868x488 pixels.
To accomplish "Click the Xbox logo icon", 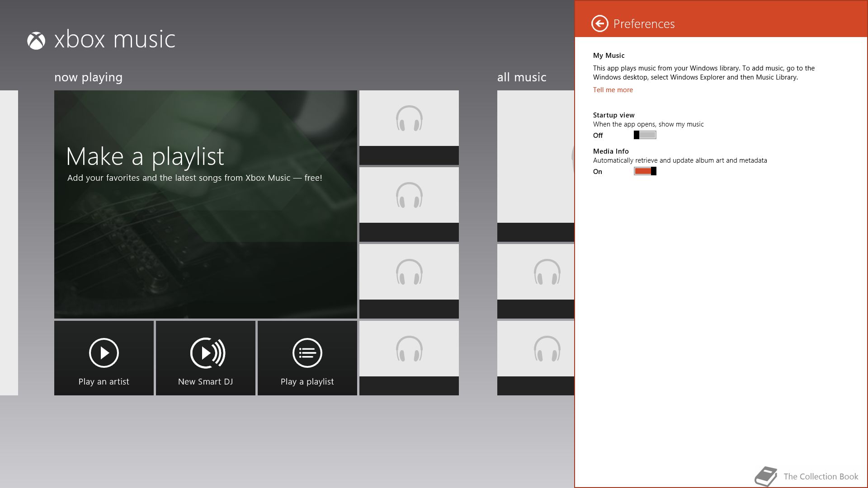I will tap(36, 41).
